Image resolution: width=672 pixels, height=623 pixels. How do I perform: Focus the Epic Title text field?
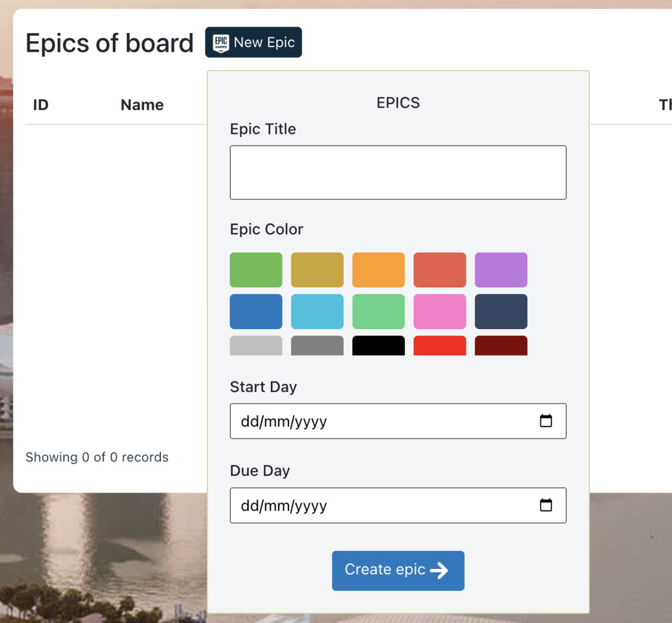[398, 172]
